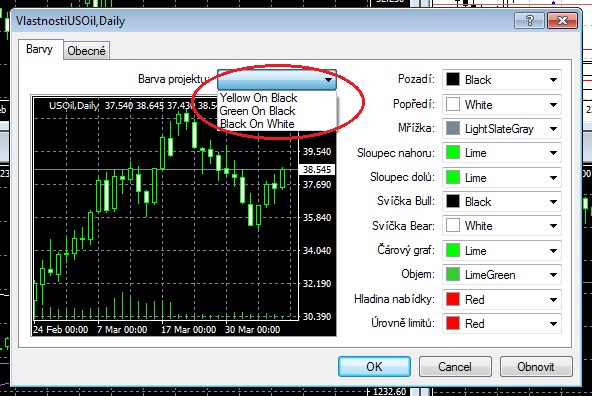The width and height of the screenshot is (592, 396).
Task: Expand the Svíčka Bull color dropdown
Action: click(x=553, y=202)
